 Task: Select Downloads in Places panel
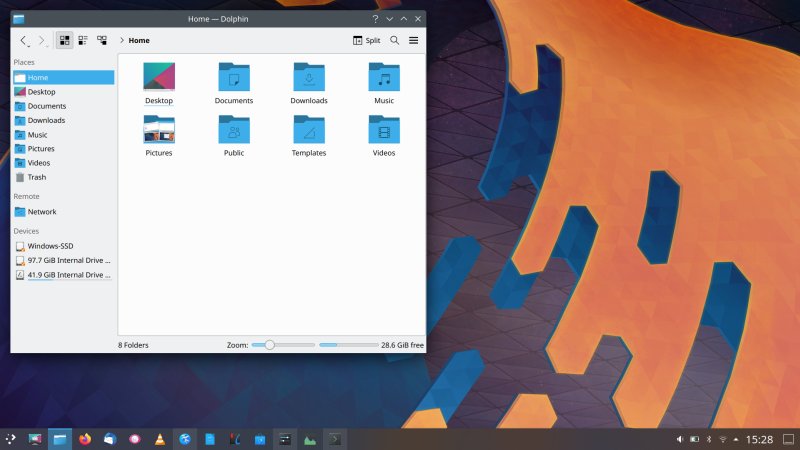pyautogui.click(x=63, y=120)
